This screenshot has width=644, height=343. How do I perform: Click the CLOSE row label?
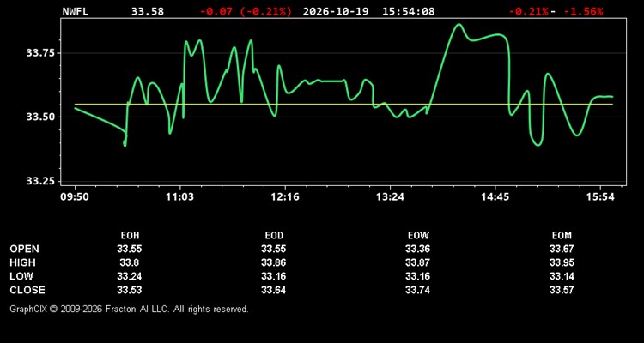point(27,290)
